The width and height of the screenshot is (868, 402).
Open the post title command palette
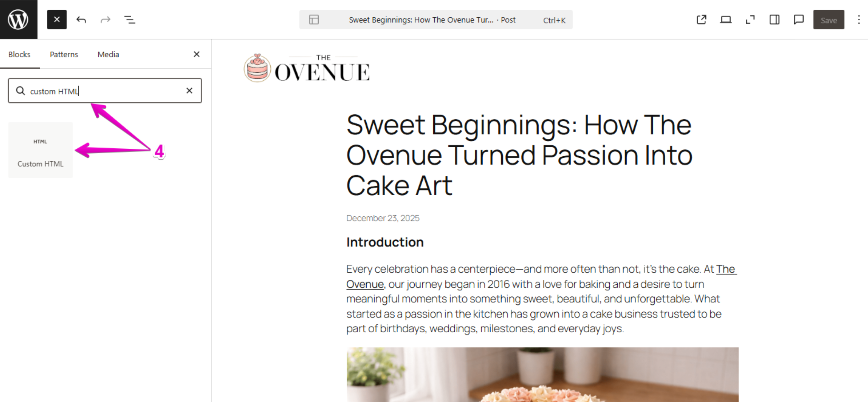[x=432, y=20]
